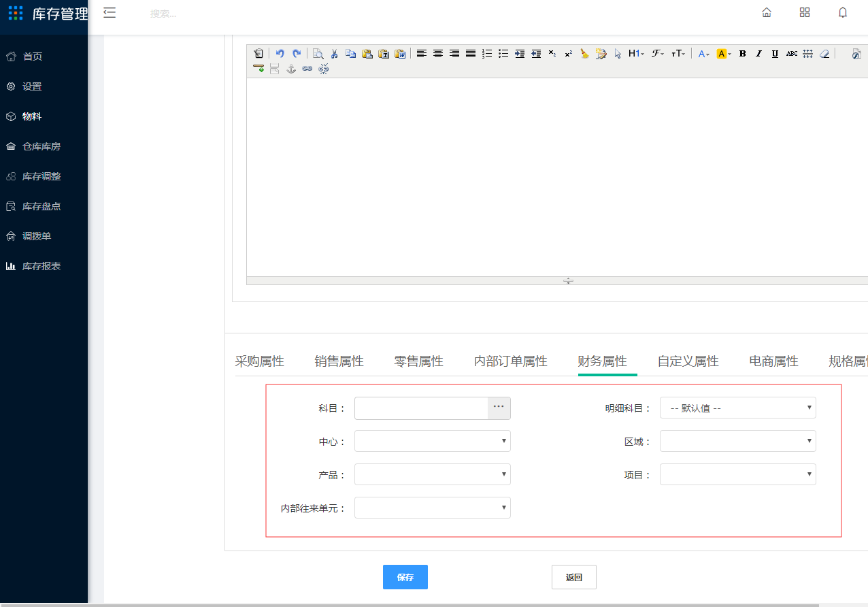Toggle HTML source code view in editor
This screenshot has width=868, height=607.
pos(258,54)
